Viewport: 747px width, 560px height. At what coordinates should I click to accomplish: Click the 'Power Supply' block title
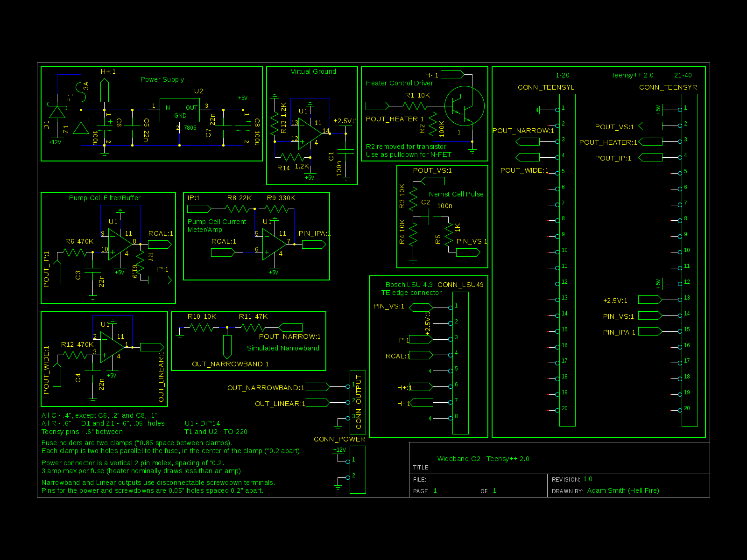coord(162,79)
